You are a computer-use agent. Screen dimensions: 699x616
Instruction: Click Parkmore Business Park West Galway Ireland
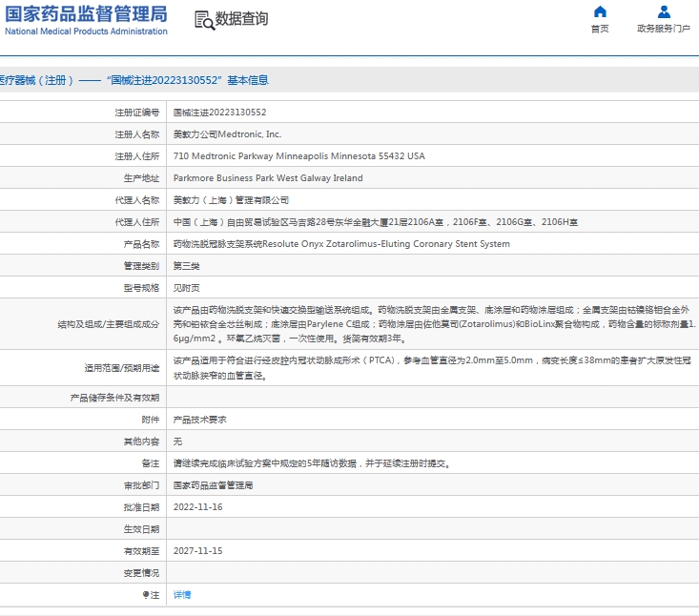268,178
